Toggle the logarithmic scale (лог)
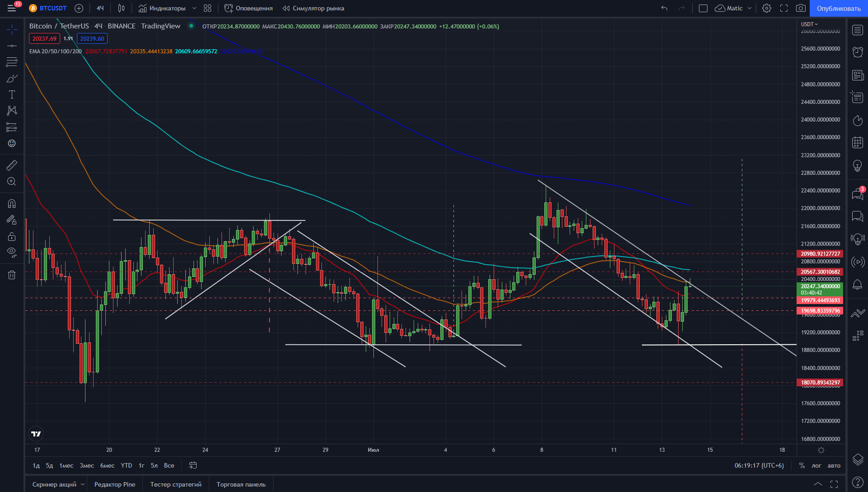 pyautogui.click(x=816, y=465)
